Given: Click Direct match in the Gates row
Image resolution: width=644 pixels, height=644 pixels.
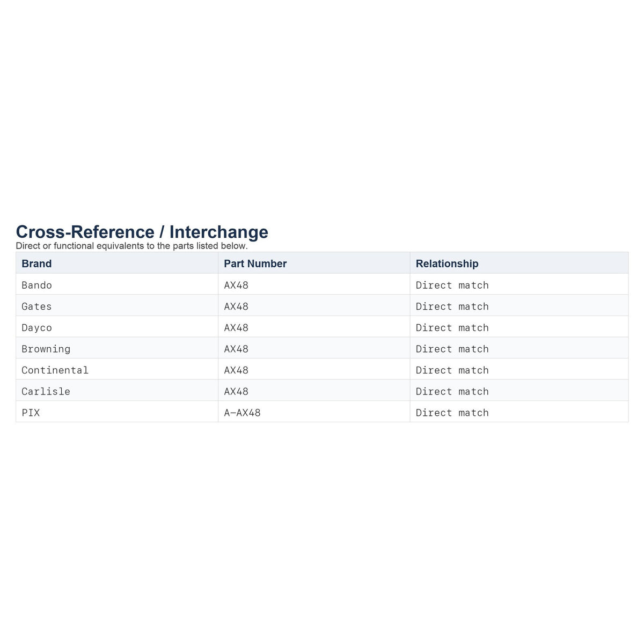Looking at the screenshot, I should [x=452, y=306].
